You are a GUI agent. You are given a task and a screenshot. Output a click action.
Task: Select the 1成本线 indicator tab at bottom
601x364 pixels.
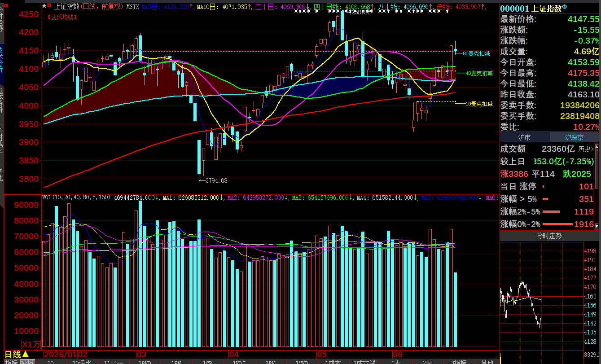pos(365,362)
